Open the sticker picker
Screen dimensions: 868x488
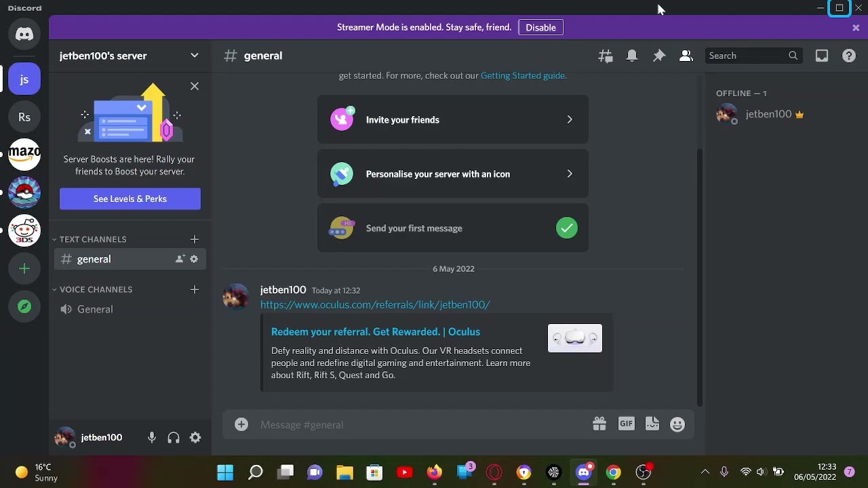(x=652, y=424)
